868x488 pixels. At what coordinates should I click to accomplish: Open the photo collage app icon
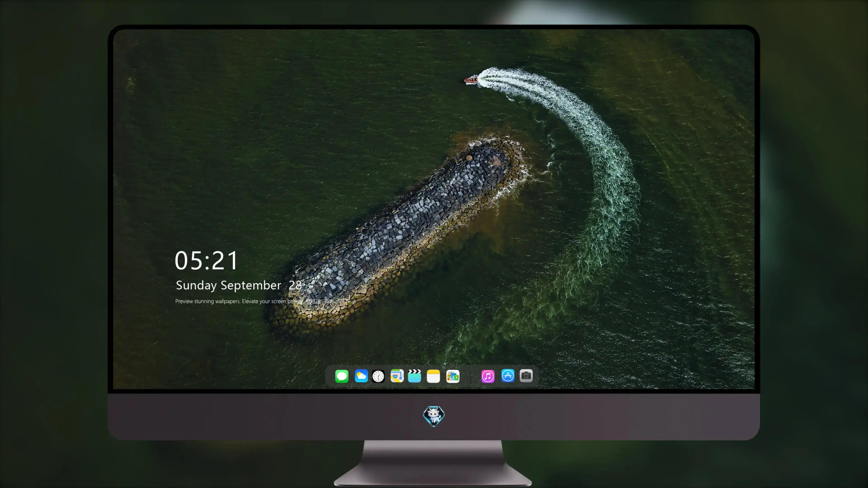coord(453,376)
